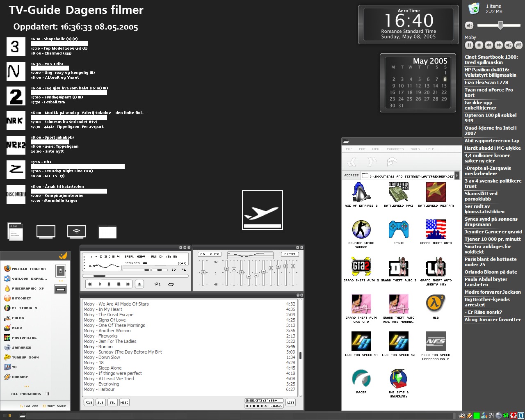The height and width of the screenshot is (420, 525).
Task: Open the Recycle Bin in the sidebar
Action: coord(474,8)
